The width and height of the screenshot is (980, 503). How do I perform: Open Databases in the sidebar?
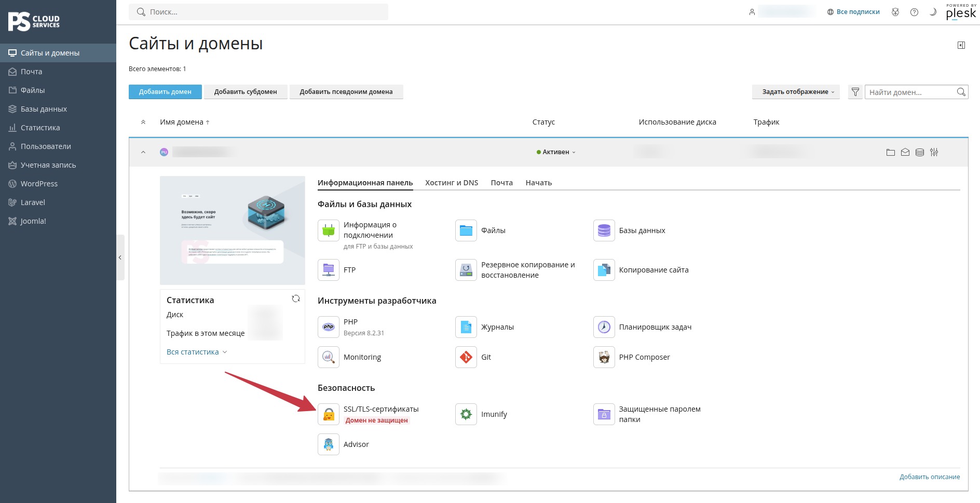pos(58,109)
